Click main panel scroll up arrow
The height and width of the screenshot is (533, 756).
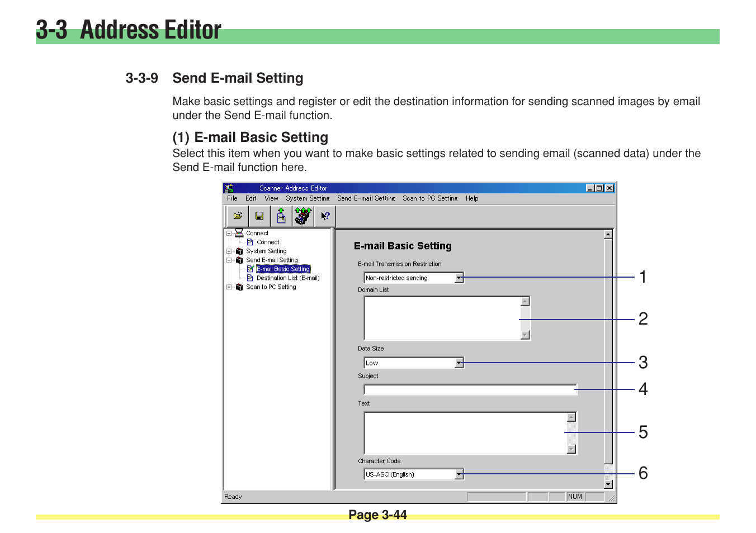pyautogui.click(x=608, y=235)
